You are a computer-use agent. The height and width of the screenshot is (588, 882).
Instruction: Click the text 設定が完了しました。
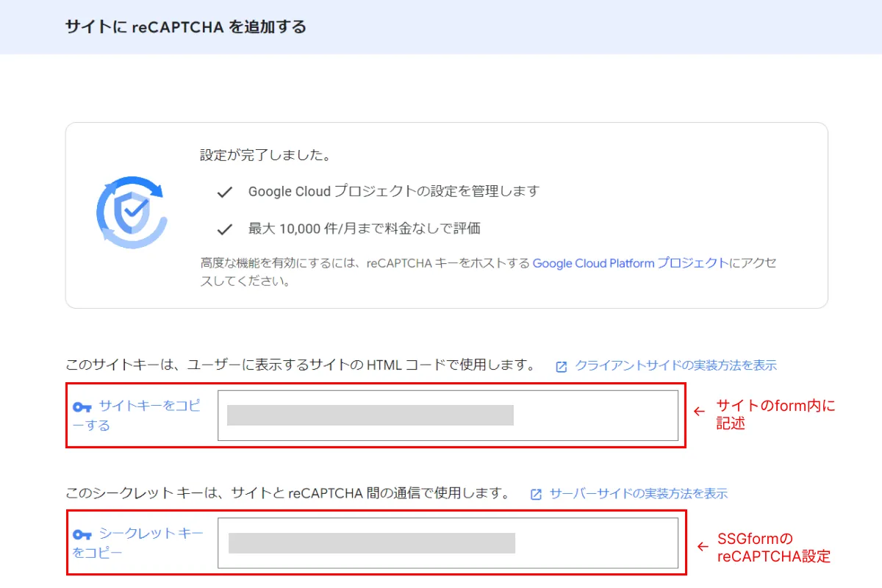[x=266, y=156]
